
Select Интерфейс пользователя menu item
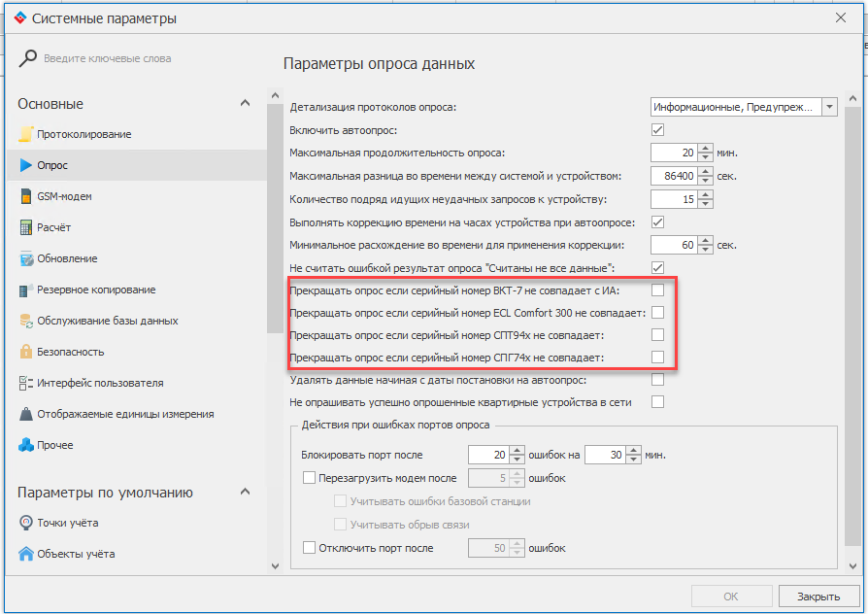100,383
